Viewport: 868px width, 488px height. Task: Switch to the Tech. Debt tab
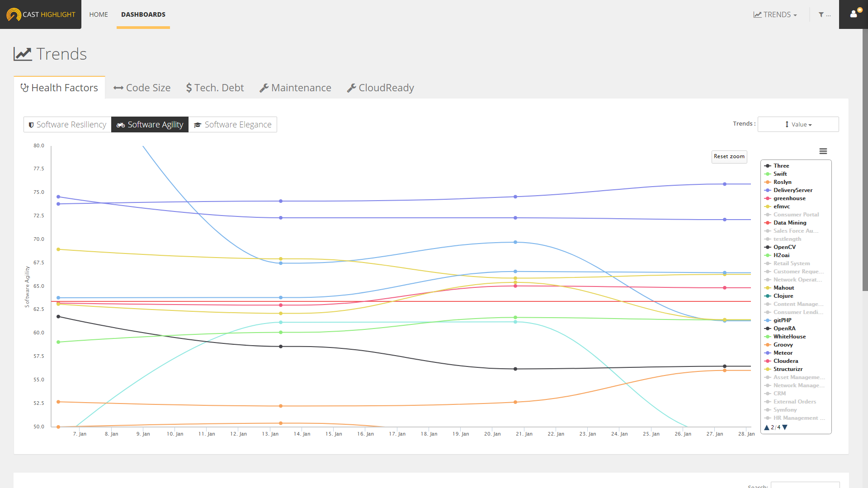(215, 88)
